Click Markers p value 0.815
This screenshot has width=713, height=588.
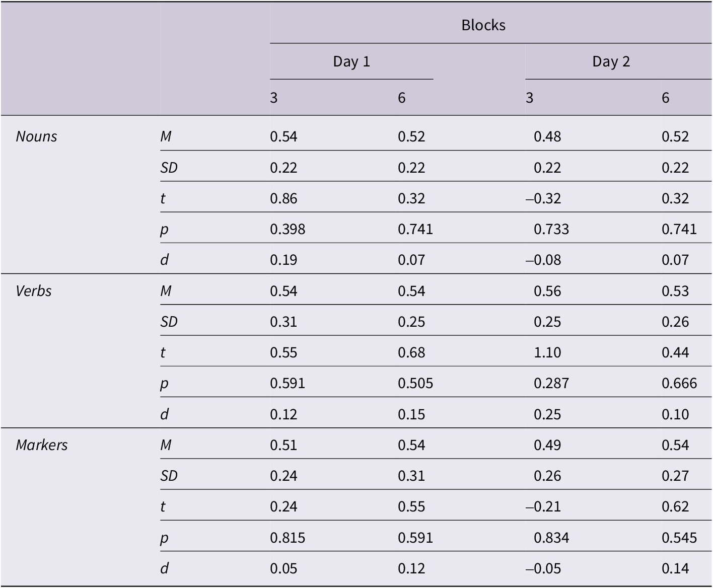pos(288,538)
